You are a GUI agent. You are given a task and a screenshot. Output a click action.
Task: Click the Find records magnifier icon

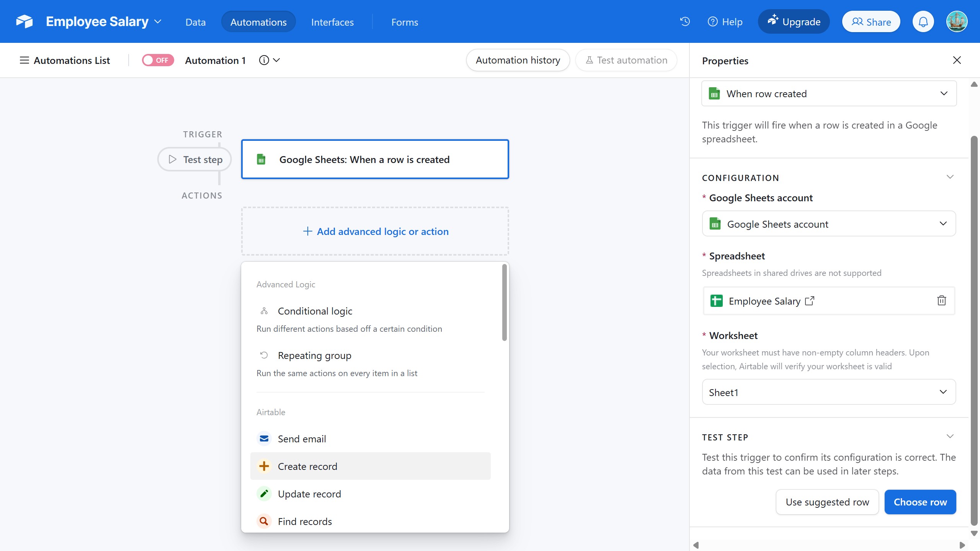pyautogui.click(x=264, y=521)
